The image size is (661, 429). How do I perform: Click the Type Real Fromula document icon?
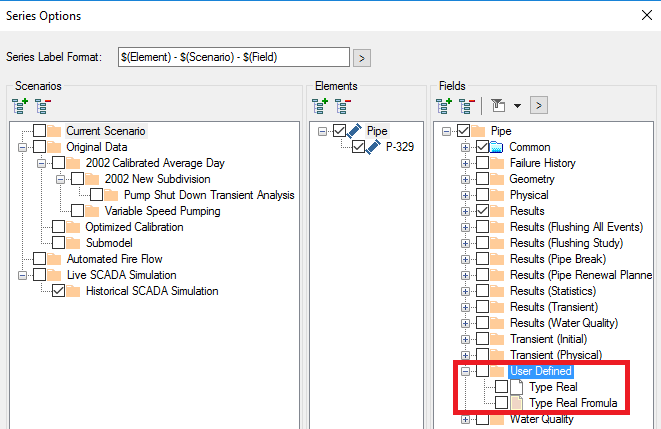pyautogui.click(x=517, y=403)
